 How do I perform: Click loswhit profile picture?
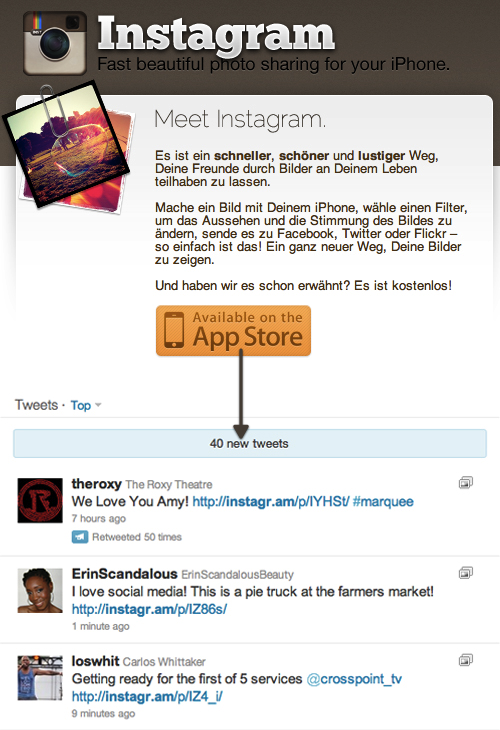(x=40, y=678)
